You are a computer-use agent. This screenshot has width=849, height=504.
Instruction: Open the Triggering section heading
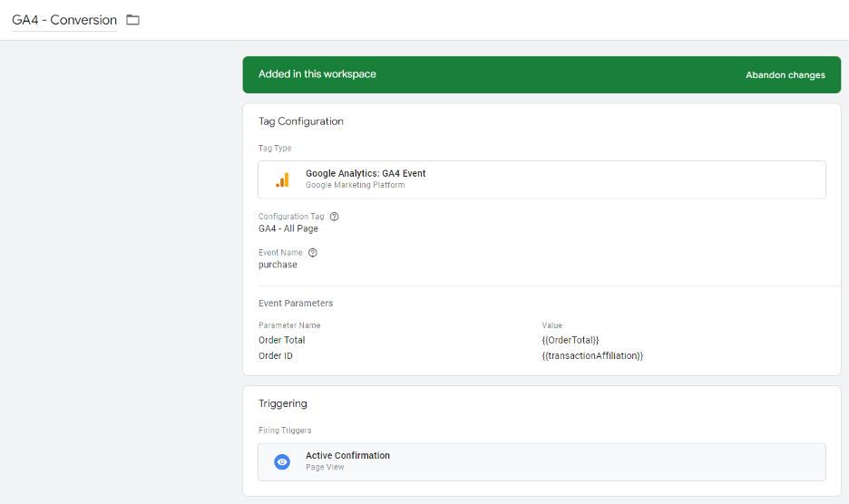tap(282, 403)
